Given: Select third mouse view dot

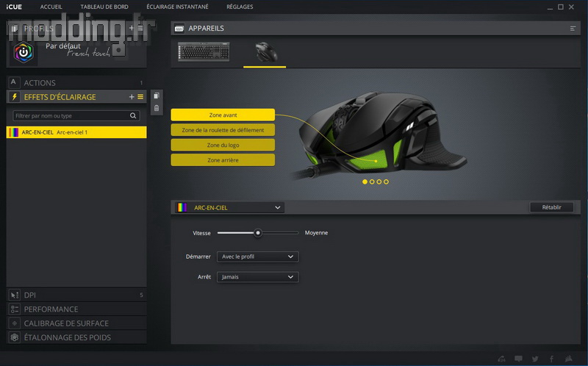Looking at the screenshot, I should (x=379, y=182).
